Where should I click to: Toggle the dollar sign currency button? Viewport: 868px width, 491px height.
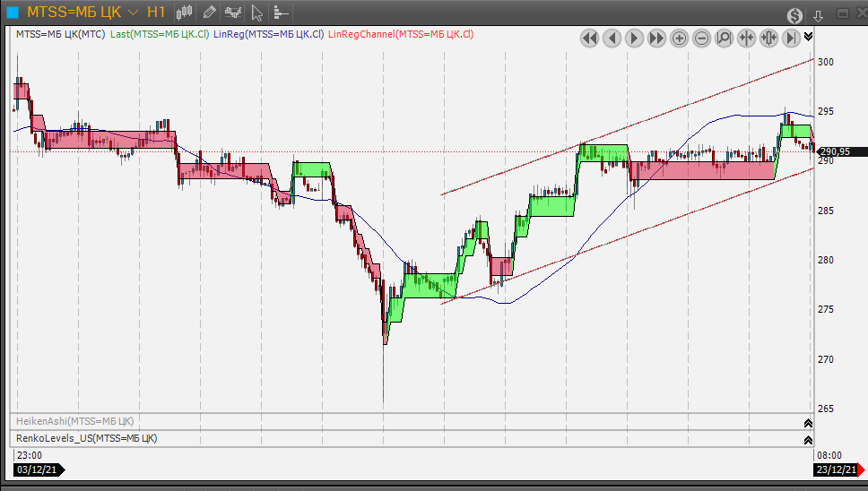tap(794, 15)
